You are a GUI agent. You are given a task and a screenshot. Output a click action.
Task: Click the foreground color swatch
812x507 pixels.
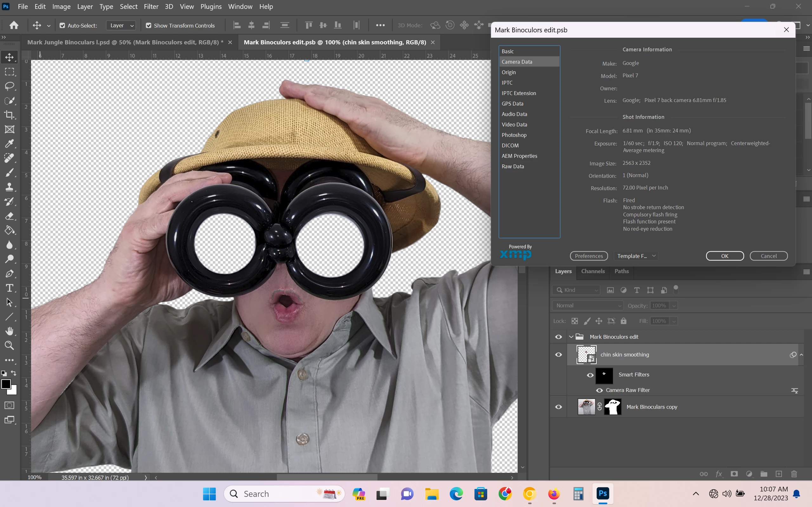(x=6, y=384)
